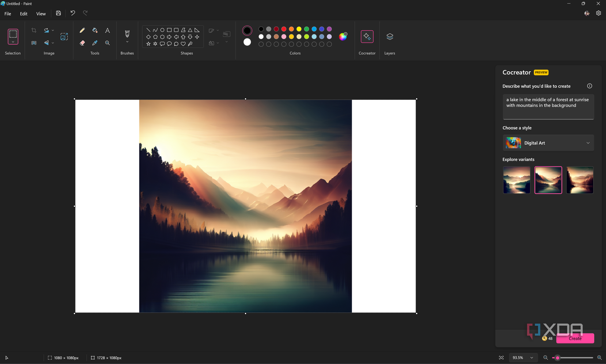Screen dimensions: 606x364
Task: Click the Cocreator description text box
Action: 548,107
